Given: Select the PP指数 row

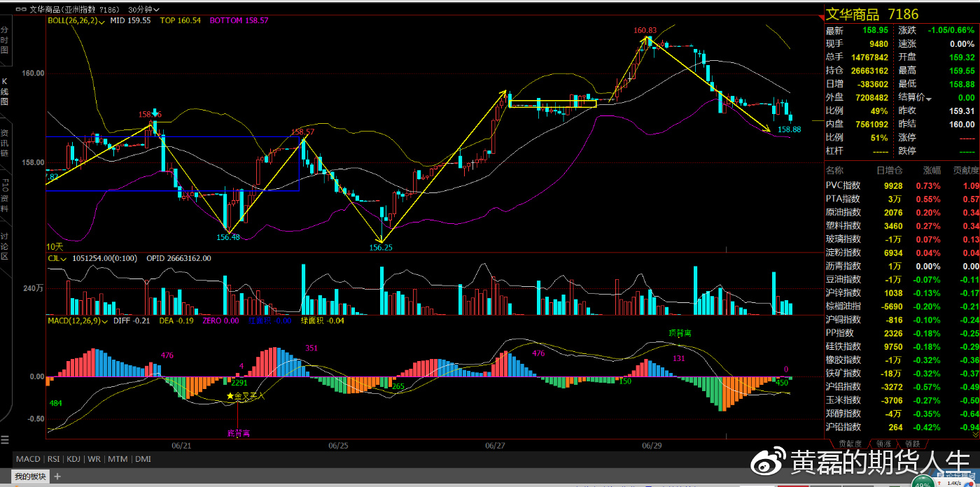Looking at the screenshot, I should coord(902,333).
